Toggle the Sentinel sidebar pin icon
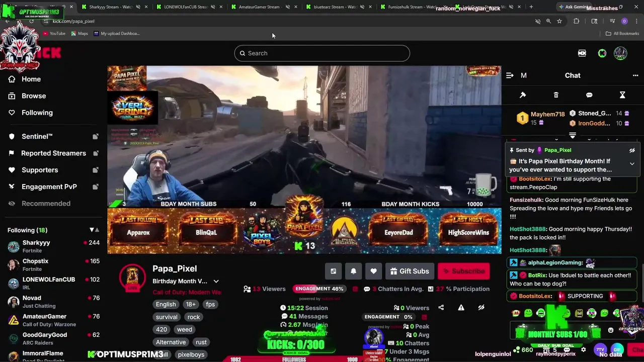Screen dimensions: 644x362 95,136
